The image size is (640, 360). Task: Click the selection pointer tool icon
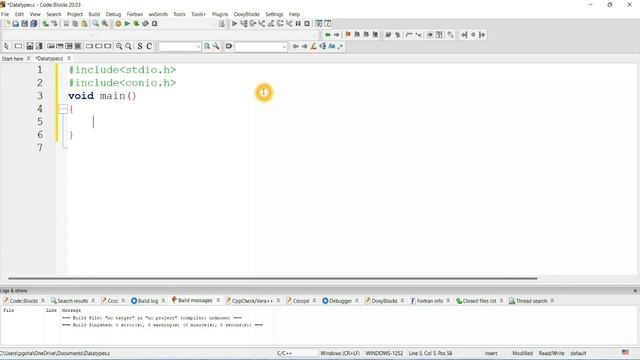point(7,46)
